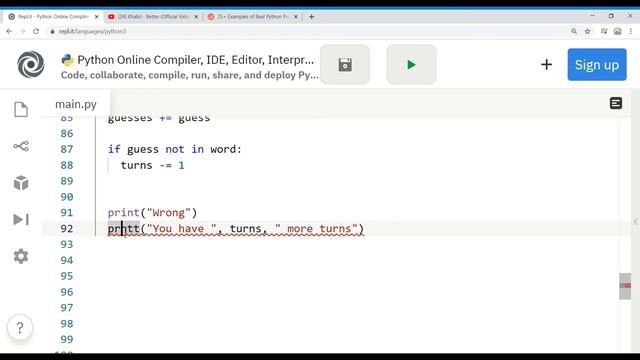Run the code with the green play button
This screenshot has height=360, width=640.
[x=411, y=64]
